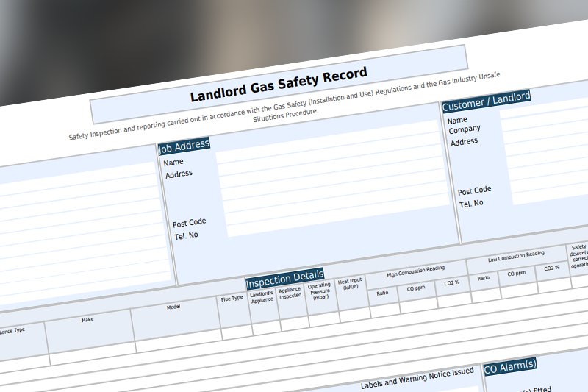
Task: Click the 'Post Code' label under Customer / Landlord
Action: click(x=474, y=190)
